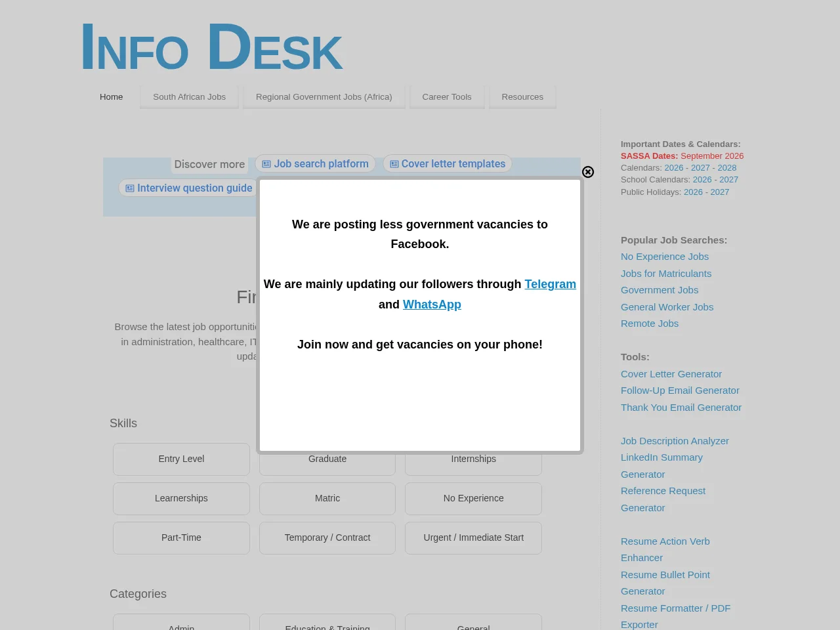Screen dimensions: 840x630
Task: Open Regional Government Jobs (Africa) menu
Action: pos(324,96)
